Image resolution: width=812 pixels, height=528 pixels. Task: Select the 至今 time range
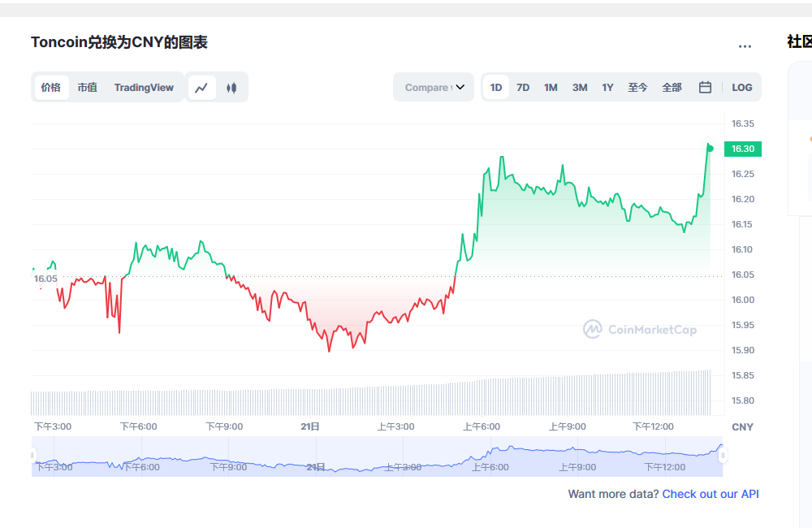click(x=637, y=88)
